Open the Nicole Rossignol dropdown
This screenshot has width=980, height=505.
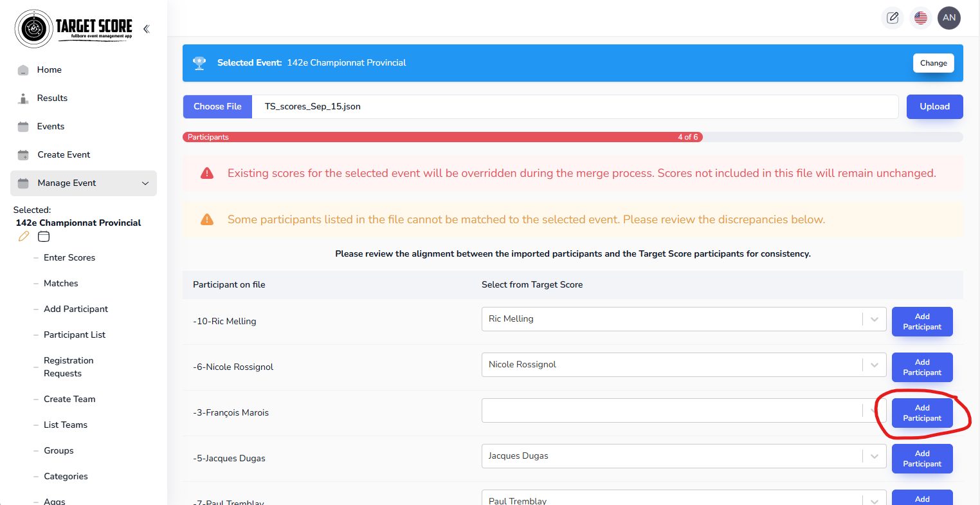coord(684,365)
